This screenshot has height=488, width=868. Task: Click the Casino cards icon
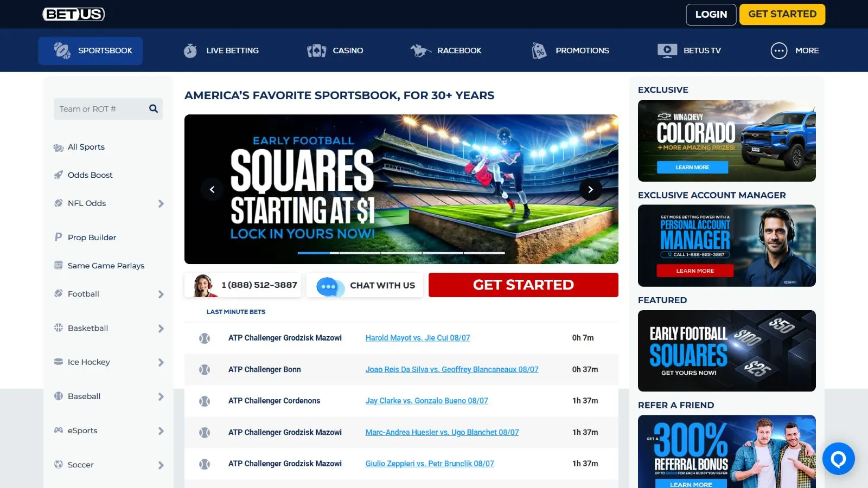pos(316,50)
